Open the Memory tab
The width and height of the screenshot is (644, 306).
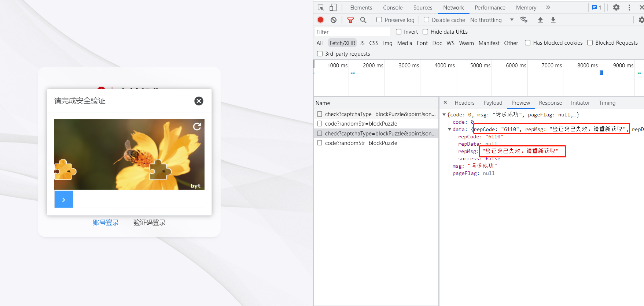click(526, 7)
